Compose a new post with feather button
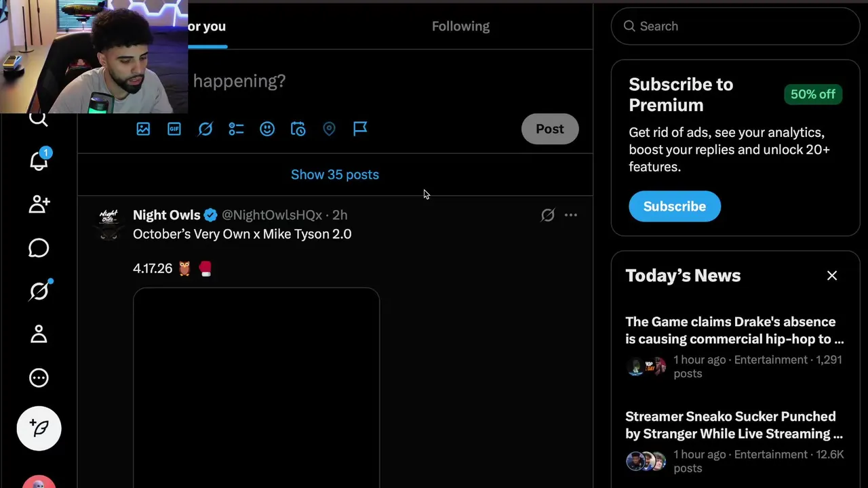The height and width of the screenshot is (488, 868). point(39,428)
